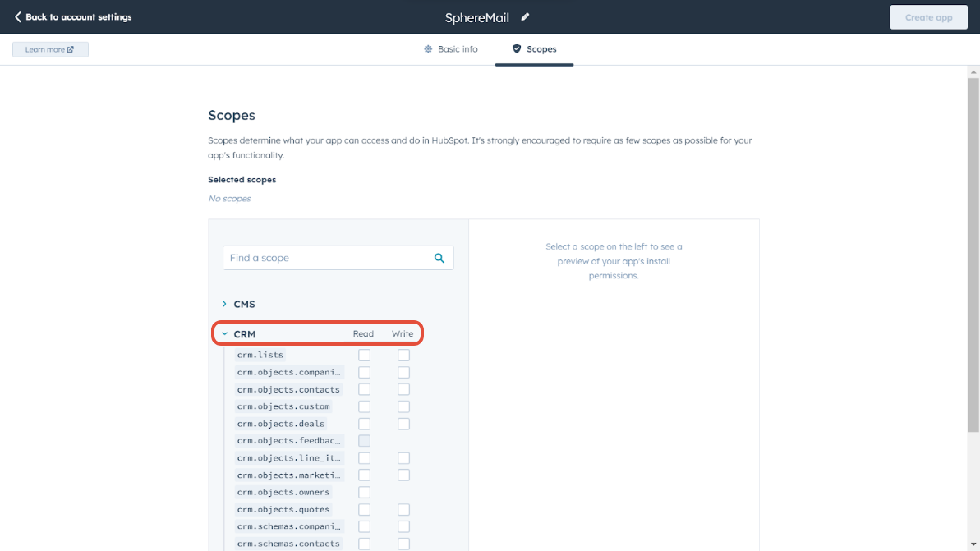Check Read for crm.objects.deals

coord(365,425)
